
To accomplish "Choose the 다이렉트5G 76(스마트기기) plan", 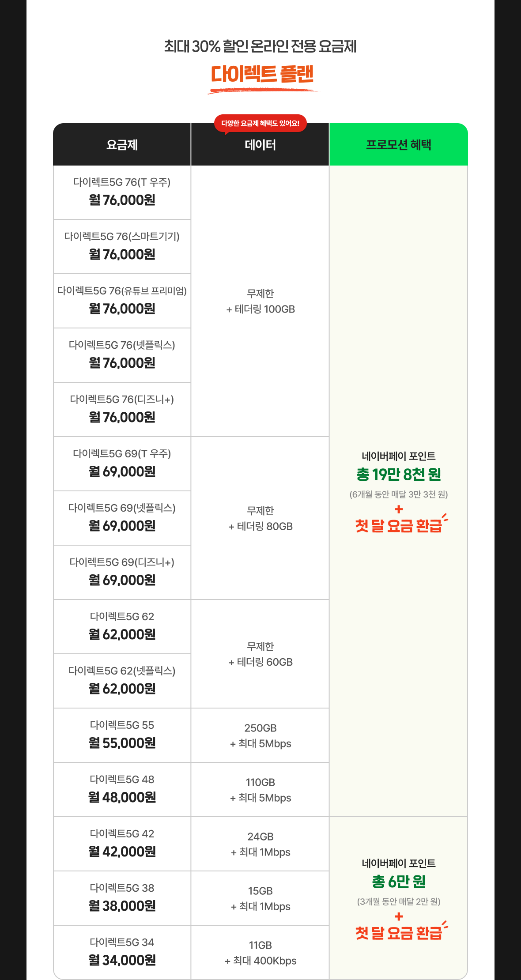I will (x=122, y=246).
